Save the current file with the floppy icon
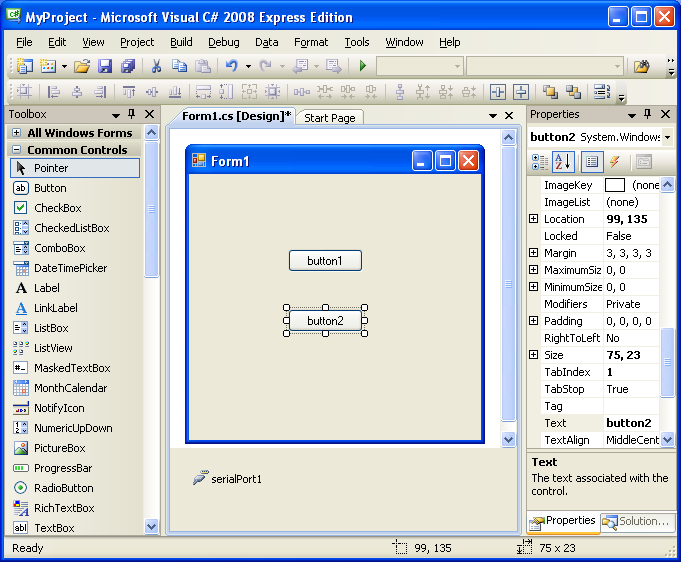This screenshot has width=681, height=562. (105, 66)
